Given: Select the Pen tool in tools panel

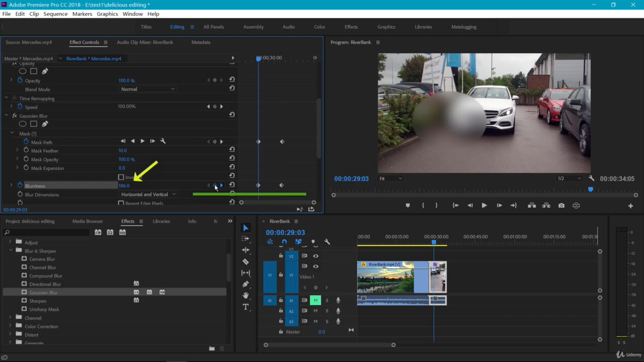Looking at the screenshot, I should click(246, 284).
